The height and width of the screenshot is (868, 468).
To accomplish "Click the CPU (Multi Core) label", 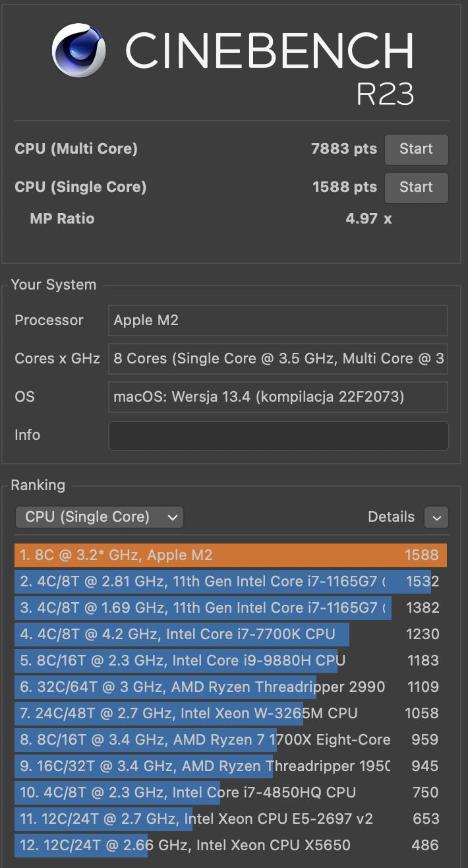I will (x=76, y=149).
